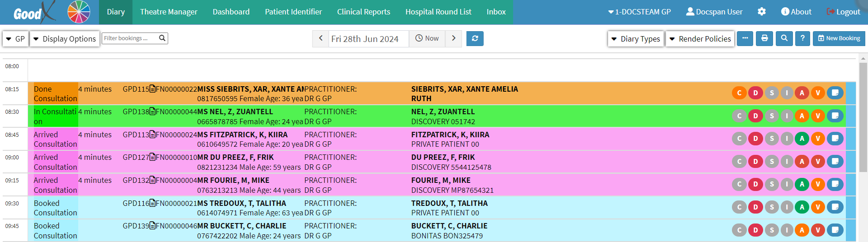This screenshot has height=242, width=868.
Task: Expand the Render Policies dropdown
Action: click(x=700, y=39)
